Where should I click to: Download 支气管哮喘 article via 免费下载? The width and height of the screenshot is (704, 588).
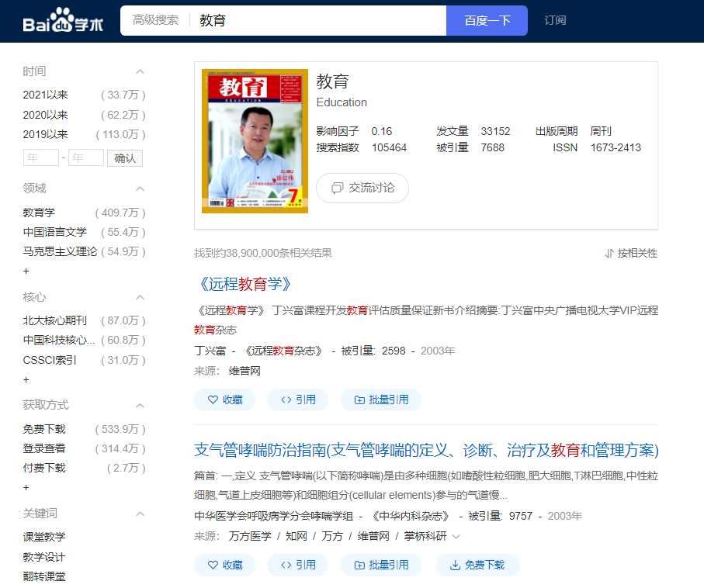pyautogui.click(x=477, y=565)
